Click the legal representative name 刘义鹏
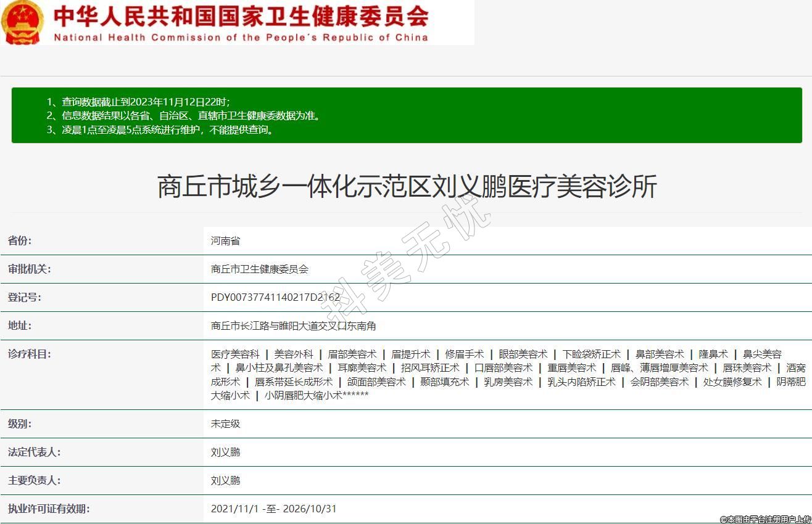Screen dimensions: 812x524 click(x=225, y=452)
